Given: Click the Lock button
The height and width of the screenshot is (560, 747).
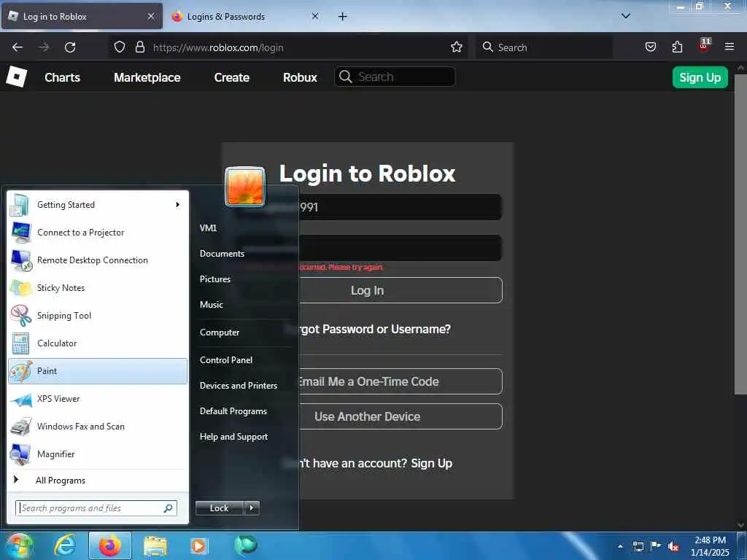Looking at the screenshot, I should click(219, 508).
